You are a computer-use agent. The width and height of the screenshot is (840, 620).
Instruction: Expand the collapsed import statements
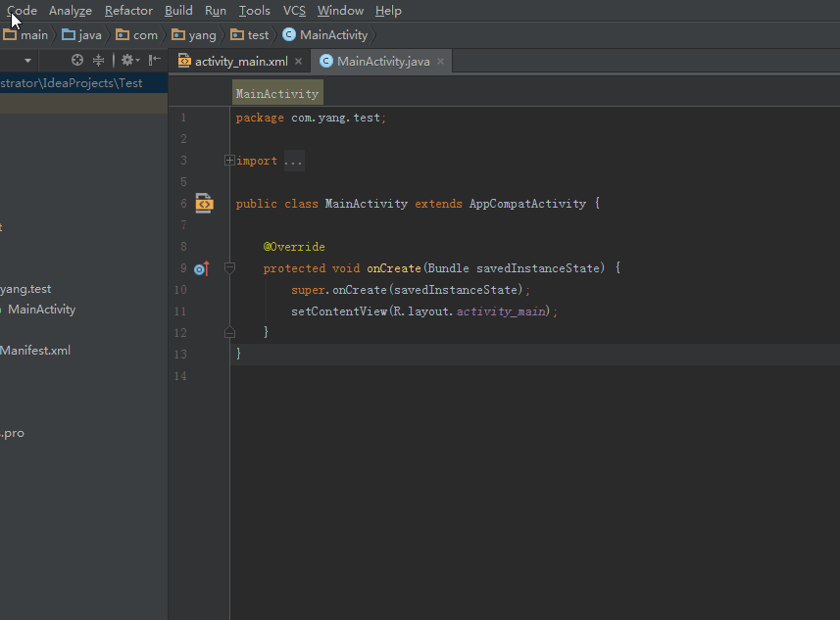[x=228, y=159]
